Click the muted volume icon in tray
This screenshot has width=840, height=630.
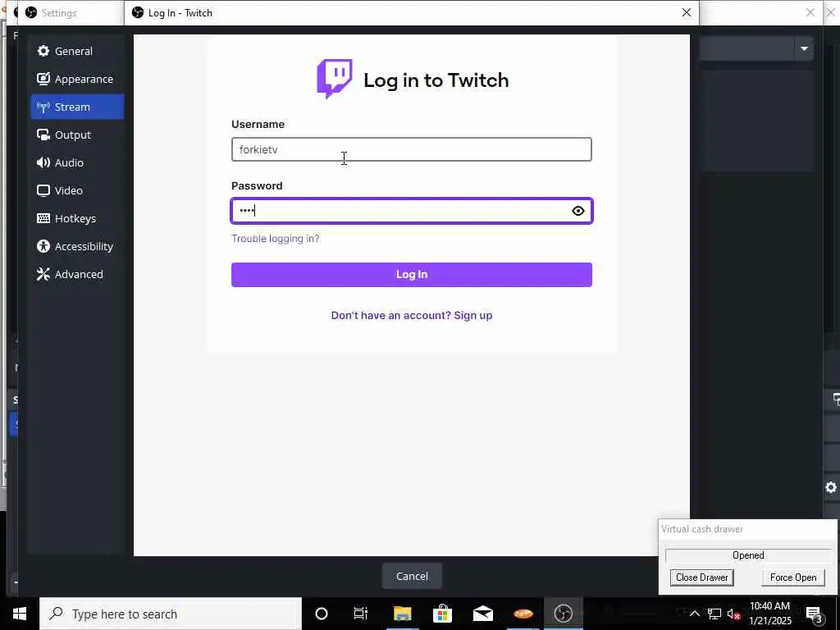click(733, 614)
